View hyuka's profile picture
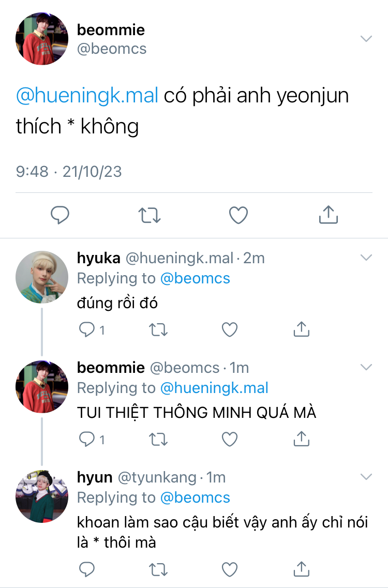Image resolution: width=388 pixels, height=588 pixels. pyautogui.click(x=42, y=277)
